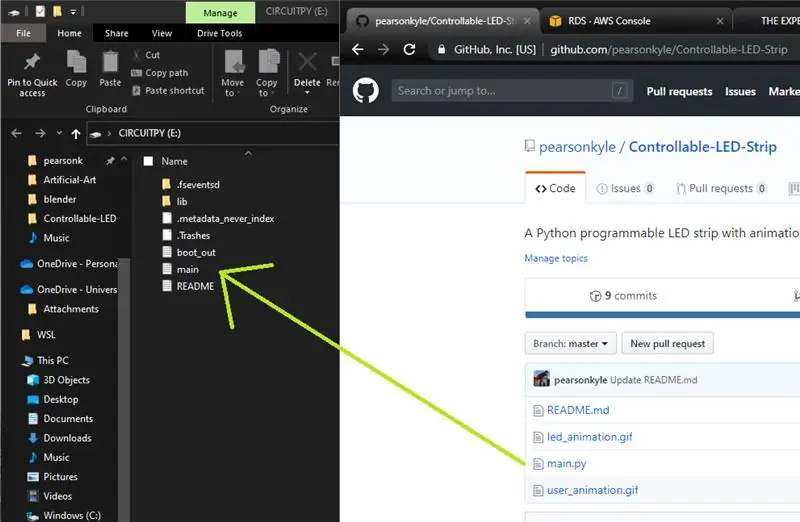The width and height of the screenshot is (800, 522).
Task: Open Desktop in navigation pane
Action: coord(53,400)
